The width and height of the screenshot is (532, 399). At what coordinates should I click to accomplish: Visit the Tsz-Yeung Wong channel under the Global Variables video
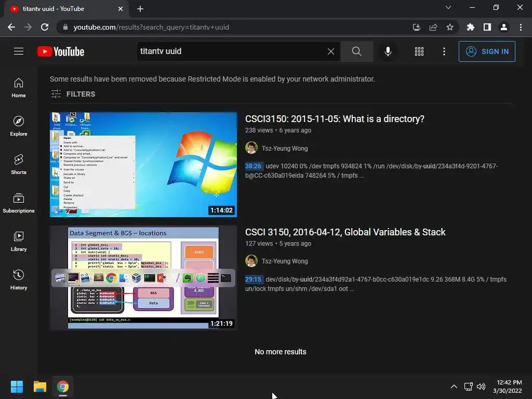[285, 261]
